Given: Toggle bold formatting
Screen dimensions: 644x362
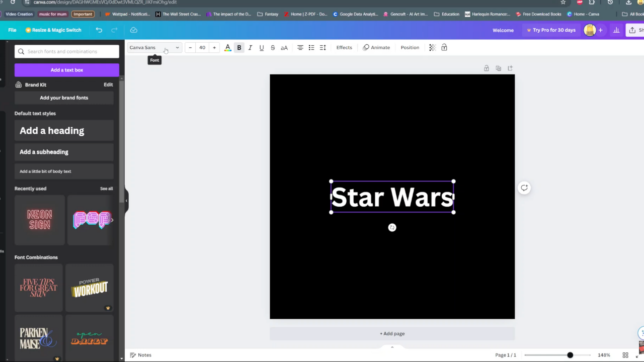Looking at the screenshot, I should pos(239,48).
